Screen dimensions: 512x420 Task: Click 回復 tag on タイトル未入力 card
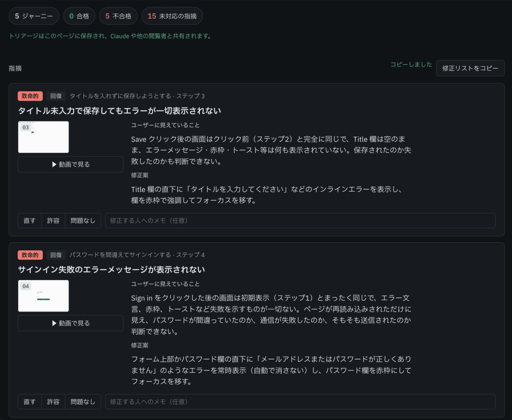coord(56,96)
